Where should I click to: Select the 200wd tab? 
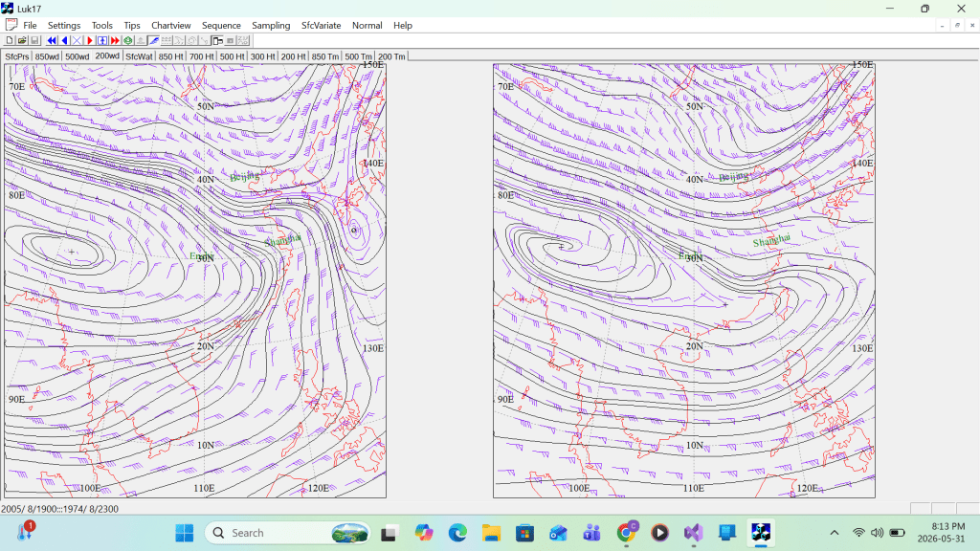click(x=107, y=55)
